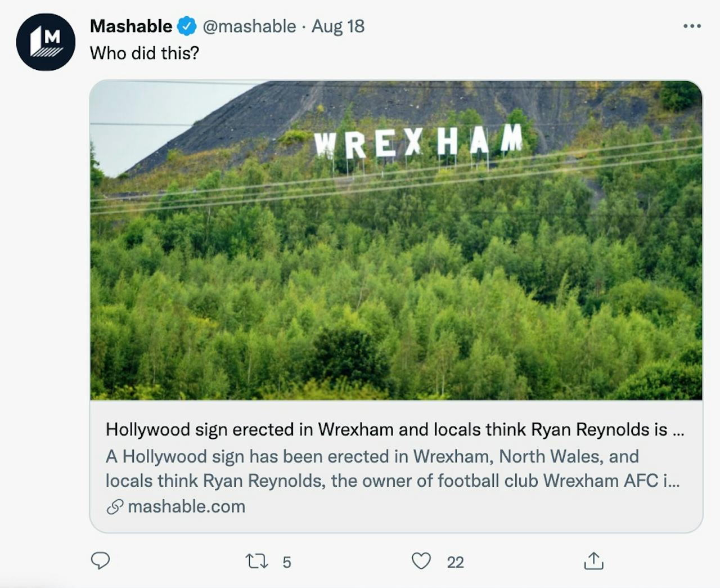Open the Aug 18 tweet timestamp
This screenshot has height=588, width=720.
click(x=338, y=26)
